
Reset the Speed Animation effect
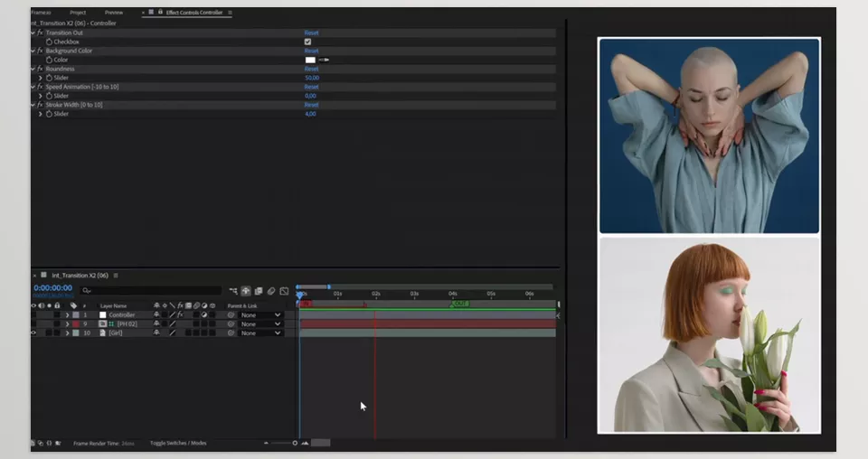pyautogui.click(x=311, y=87)
